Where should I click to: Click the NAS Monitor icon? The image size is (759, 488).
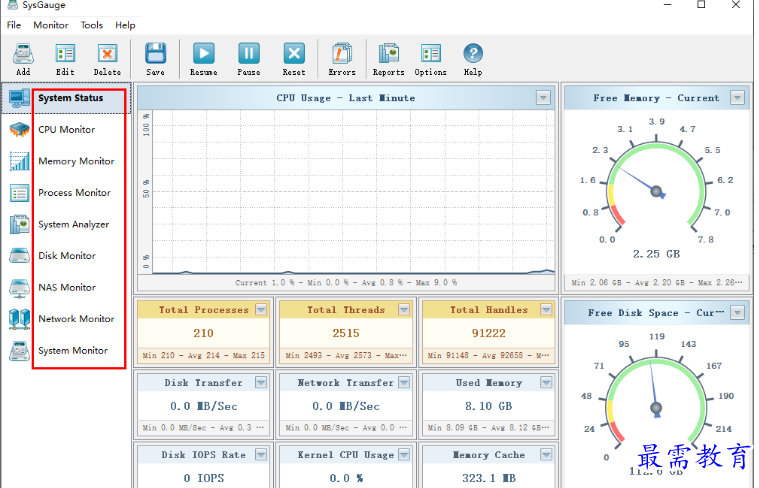click(x=19, y=288)
